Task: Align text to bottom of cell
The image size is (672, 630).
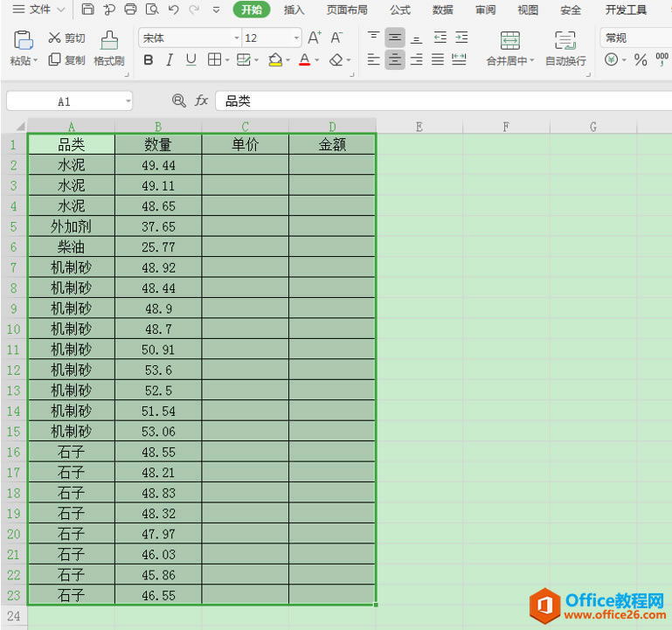Action: [416, 38]
